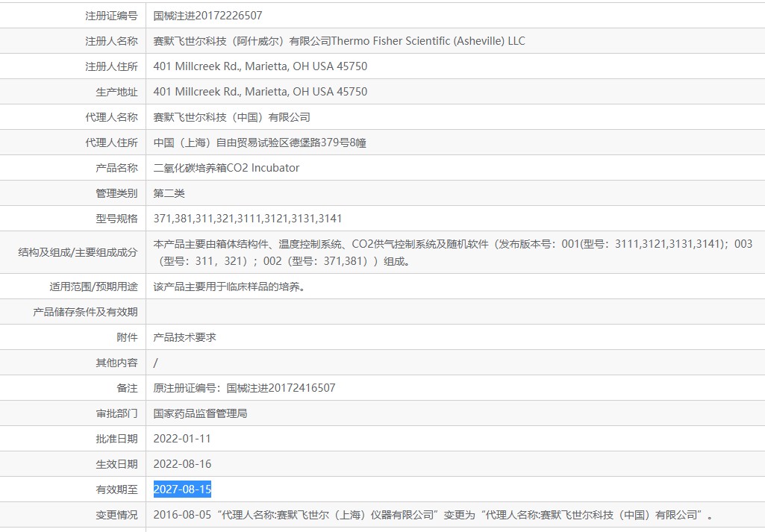Click the 适用范围/预期用途 label
Image resolution: width=765 pixels, height=532 pixels.
coord(94,287)
